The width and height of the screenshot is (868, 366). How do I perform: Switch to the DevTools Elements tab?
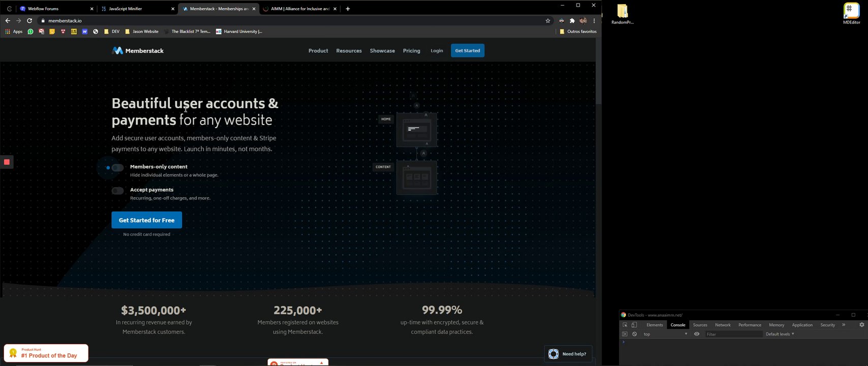point(654,325)
